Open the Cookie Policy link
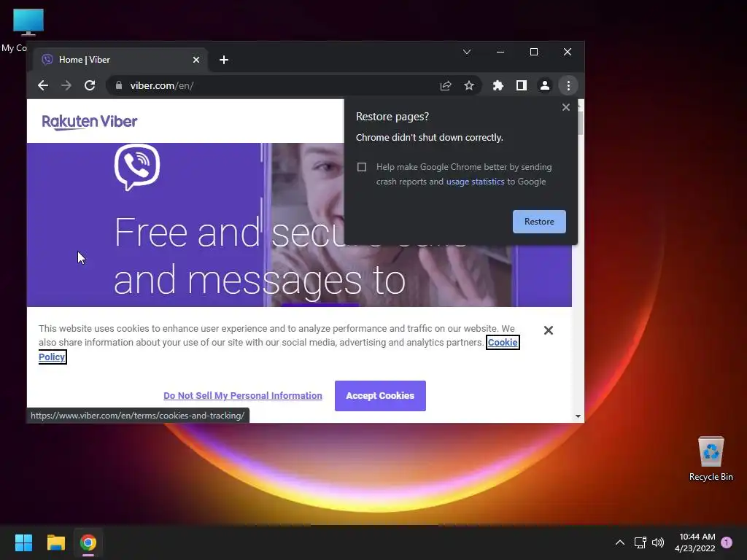Screen dimensions: 747x560 503,343
